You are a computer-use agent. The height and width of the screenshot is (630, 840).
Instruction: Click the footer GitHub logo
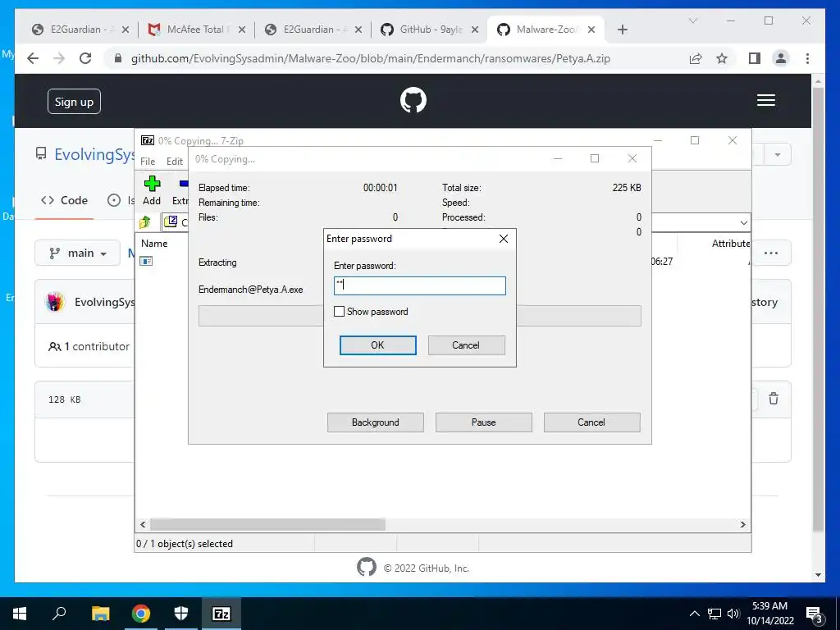tap(367, 567)
